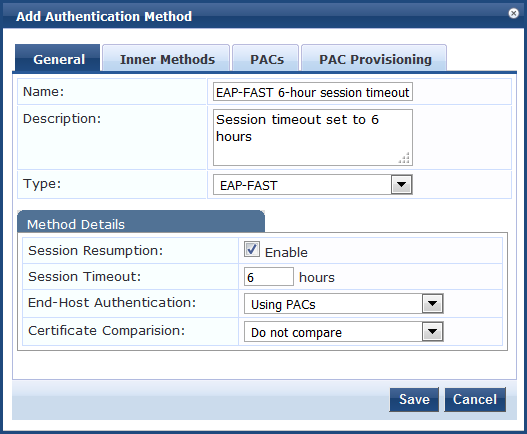Switch to the General tab
The width and height of the screenshot is (527, 434).
click(x=58, y=58)
